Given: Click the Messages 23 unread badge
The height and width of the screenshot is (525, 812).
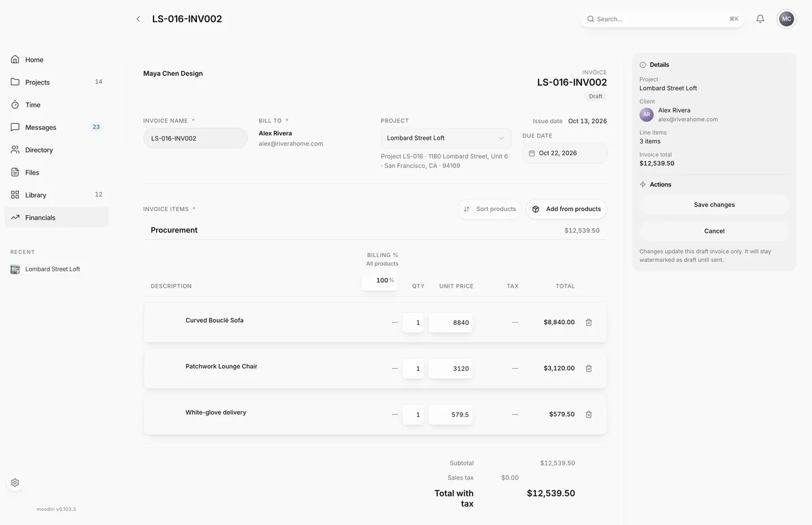Looking at the screenshot, I should click(x=96, y=127).
